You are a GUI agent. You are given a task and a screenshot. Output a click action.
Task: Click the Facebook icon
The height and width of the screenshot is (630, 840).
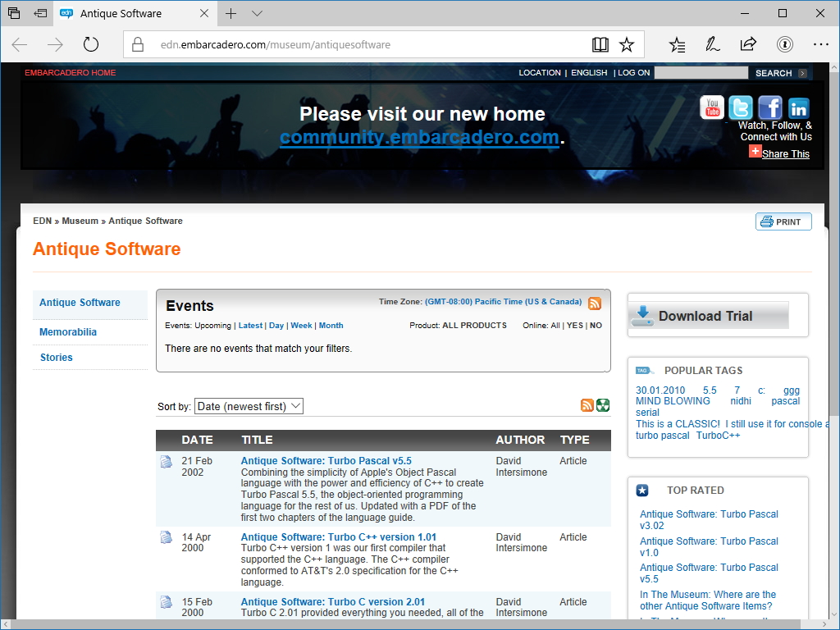click(x=769, y=107)
